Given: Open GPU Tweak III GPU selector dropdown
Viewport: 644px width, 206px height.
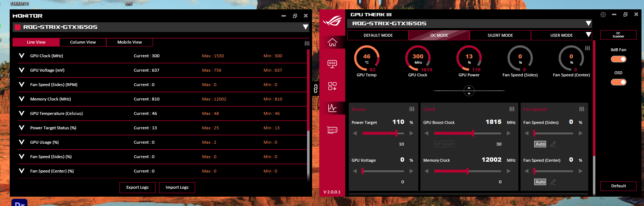Looking at the screenshot, I should click(x=588, y=23).
